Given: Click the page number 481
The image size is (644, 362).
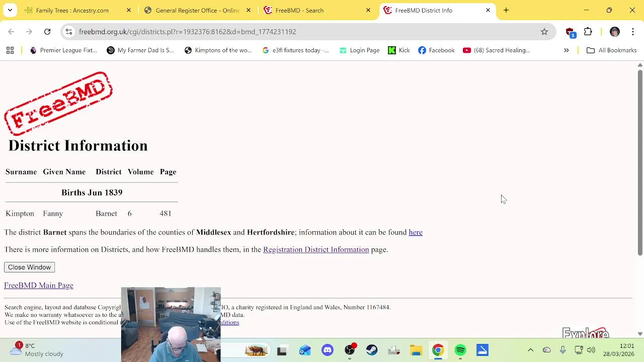Looking at the screenshot, I should pyautogui.click(x=166, y=214).
